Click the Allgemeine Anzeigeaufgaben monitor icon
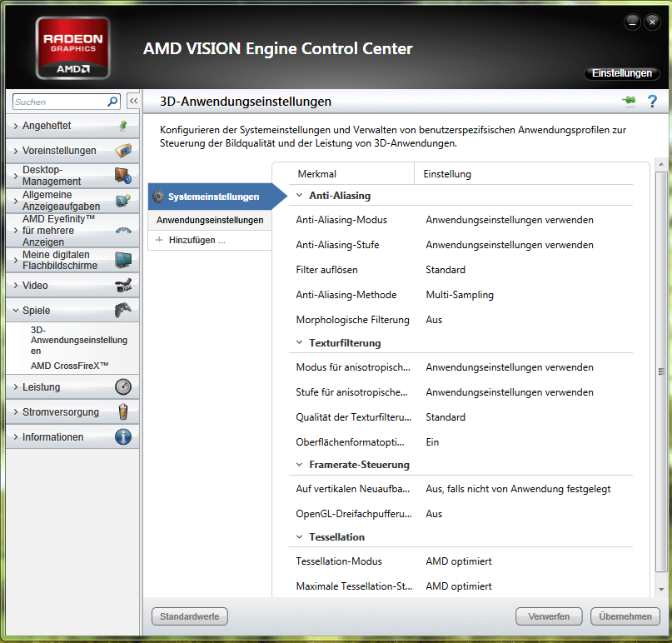The height and width of the screenshot is (643, 672). point(123,200)
